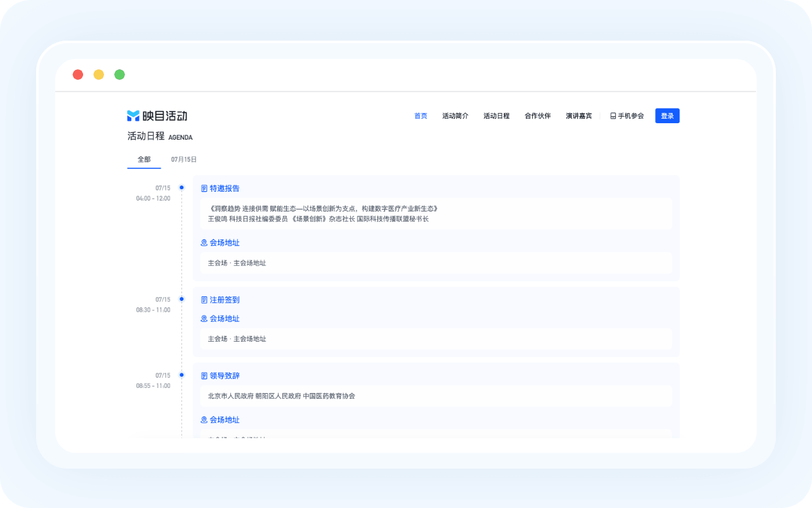Click the document icon next to 注册签到
Viewport: 812px width, 508px height.
[204, 300]
